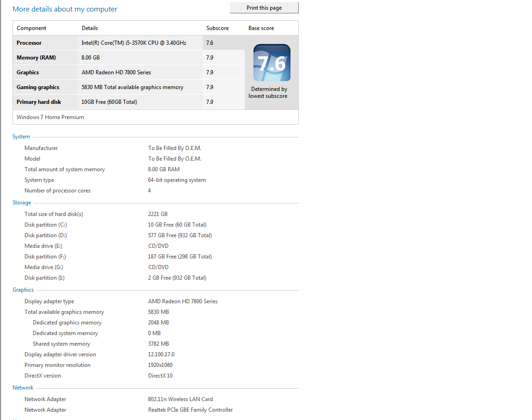Click the Subscore column header
Screen dimensions: 532x420
218,28
